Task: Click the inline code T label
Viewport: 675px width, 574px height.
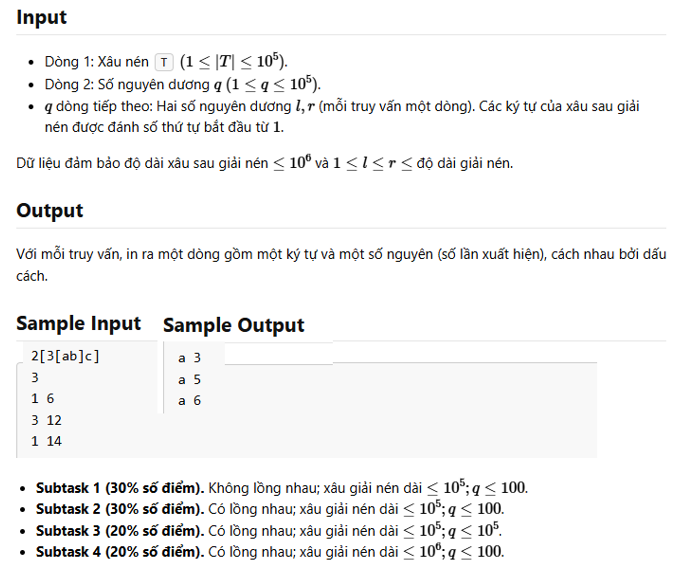Action: [x=164, y=62]
